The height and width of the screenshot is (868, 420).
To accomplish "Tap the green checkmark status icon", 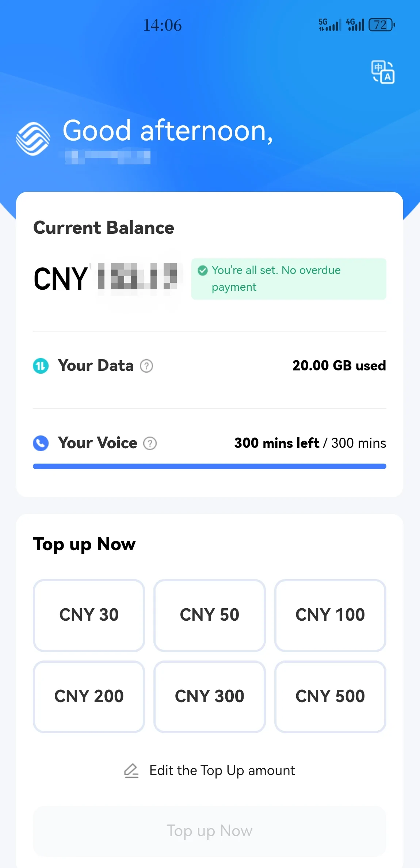I will pos(203,270).
